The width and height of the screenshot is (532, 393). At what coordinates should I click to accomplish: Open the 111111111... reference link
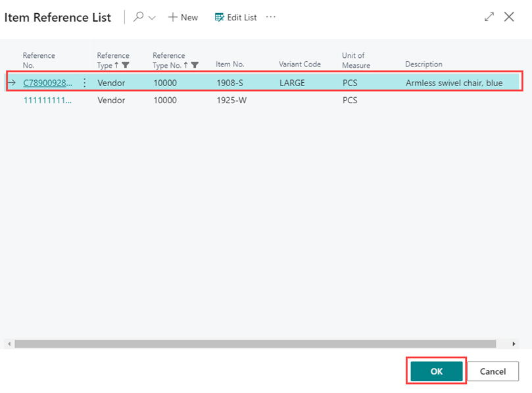(47, 101)
